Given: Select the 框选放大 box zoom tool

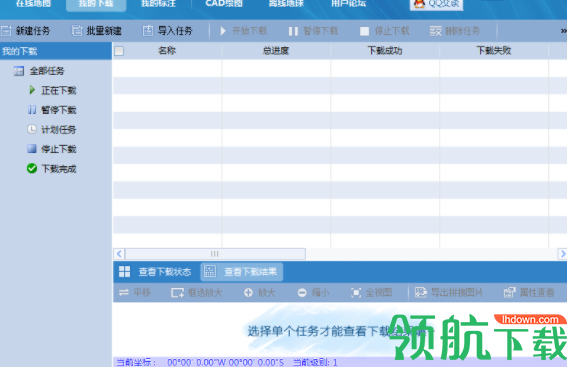Looking at the screenshot, I should (x=196, y=293).
